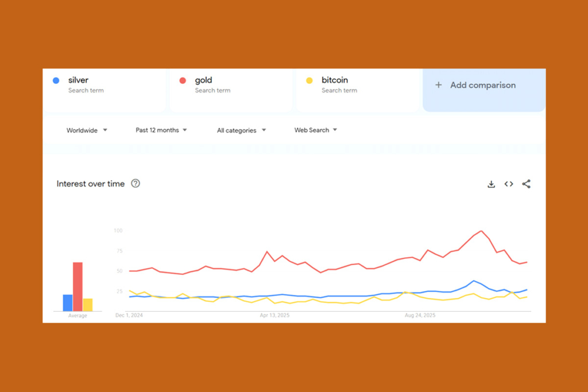
Task: Click the help icon next to Interest over time
Action: [136, 184]
